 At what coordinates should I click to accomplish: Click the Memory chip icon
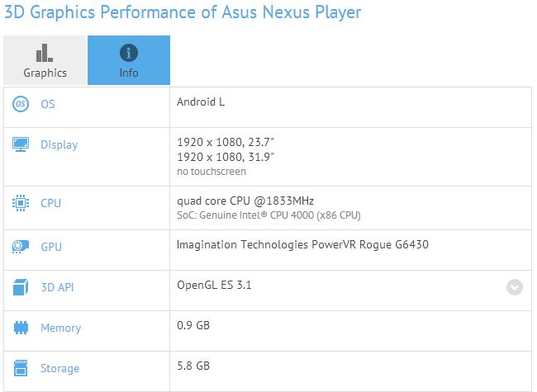coord(21,328)
